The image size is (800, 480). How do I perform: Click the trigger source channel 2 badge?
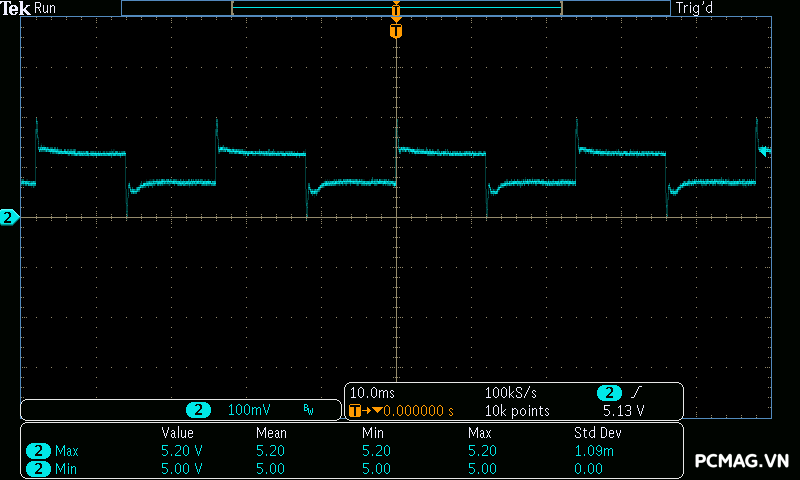click(609, 392)
